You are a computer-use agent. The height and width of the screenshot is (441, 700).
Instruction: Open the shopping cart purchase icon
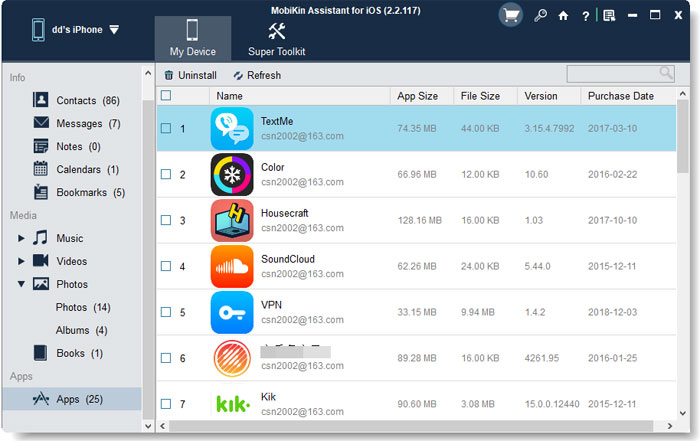[511, 15]
